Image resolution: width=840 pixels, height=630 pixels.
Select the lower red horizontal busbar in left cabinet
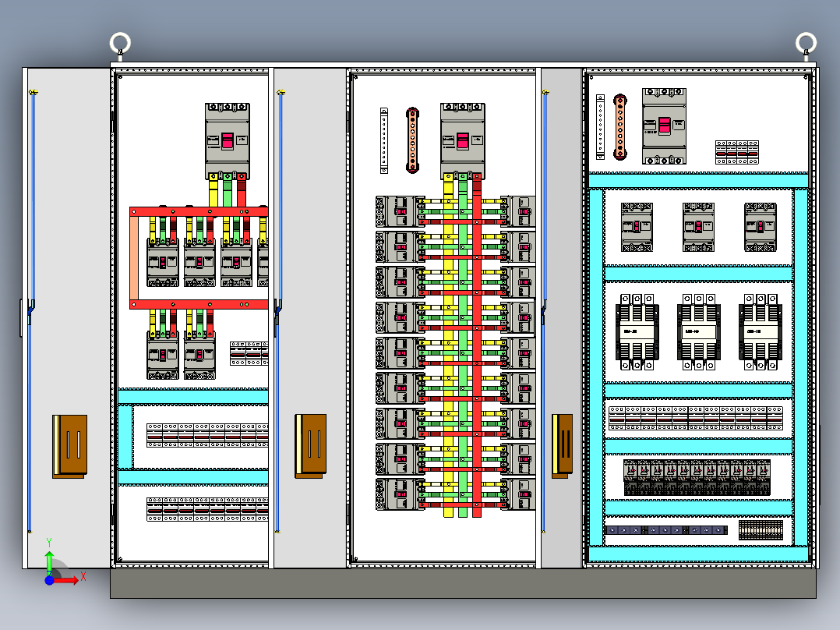[x=199, y=305]
